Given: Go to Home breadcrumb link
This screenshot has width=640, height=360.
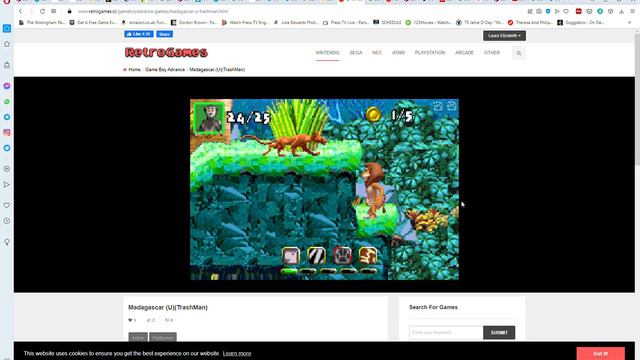Looking at the screenshot, I should [x=134, y=70].
